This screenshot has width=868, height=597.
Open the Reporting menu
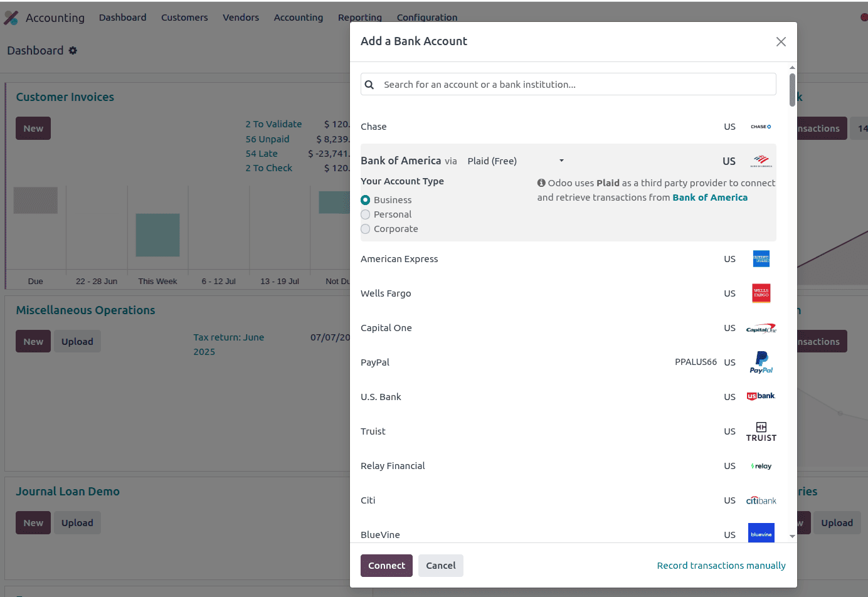point(360,18)
